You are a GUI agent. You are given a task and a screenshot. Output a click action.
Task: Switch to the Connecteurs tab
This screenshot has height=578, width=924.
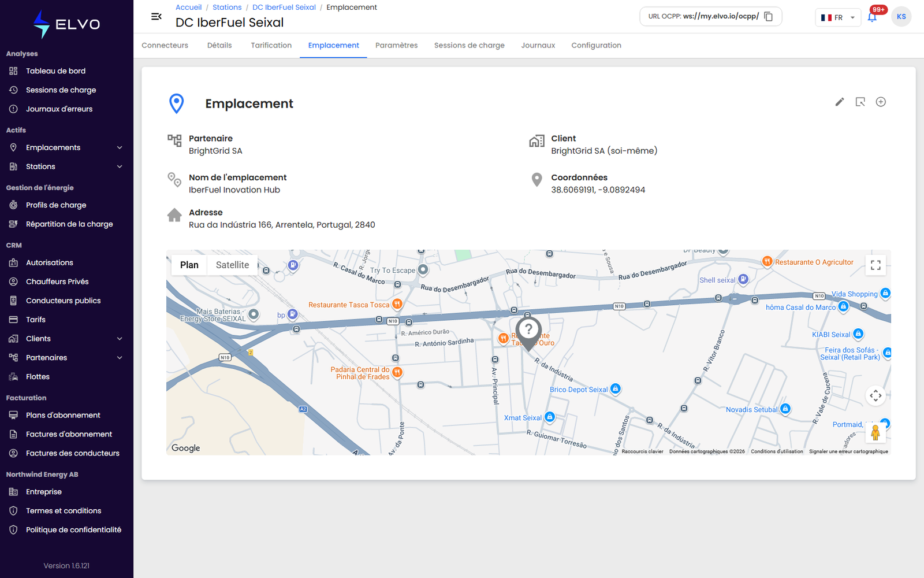(165, 45)
